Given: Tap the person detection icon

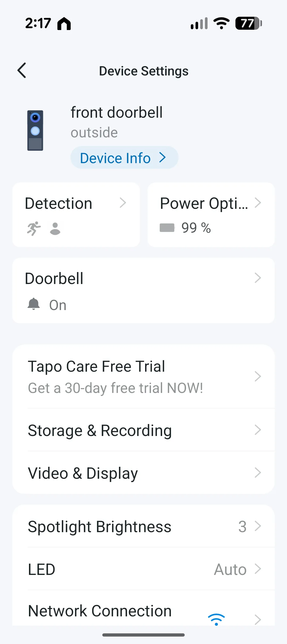Looking at the screenshot, I should pos(55,229).
